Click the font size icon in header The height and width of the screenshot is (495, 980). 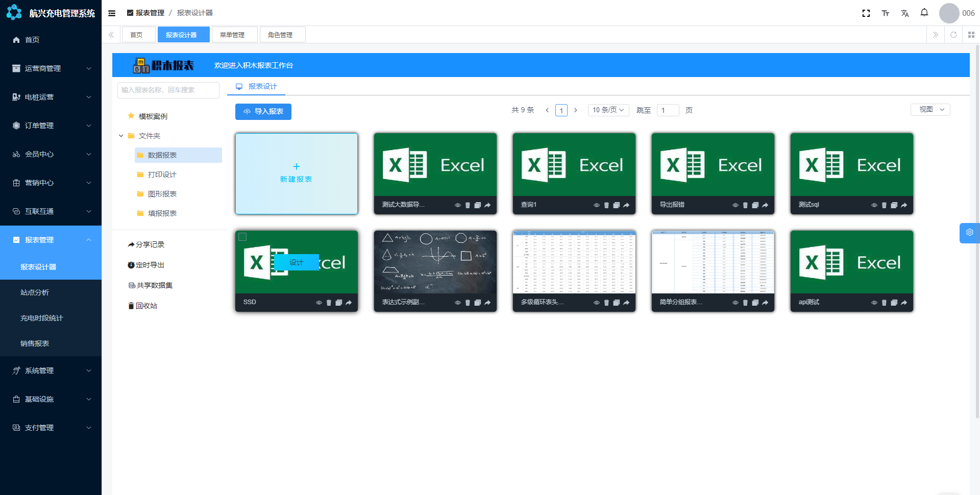885,13
